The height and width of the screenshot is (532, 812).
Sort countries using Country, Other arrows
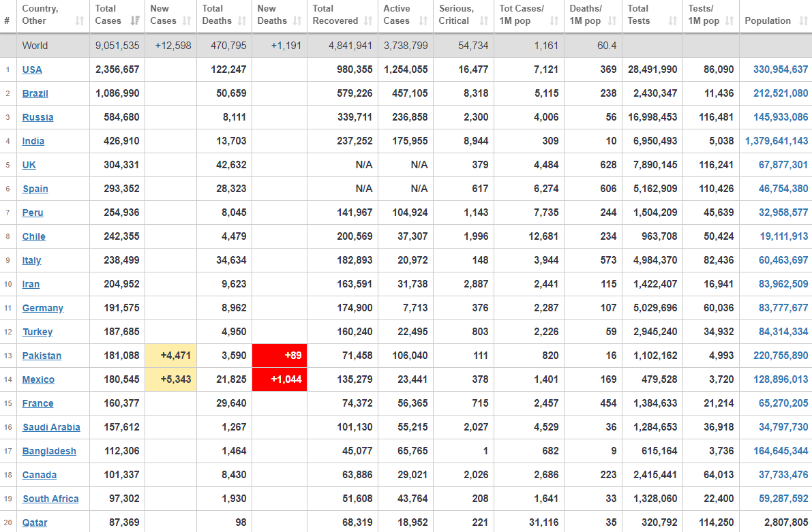[80, 21]
